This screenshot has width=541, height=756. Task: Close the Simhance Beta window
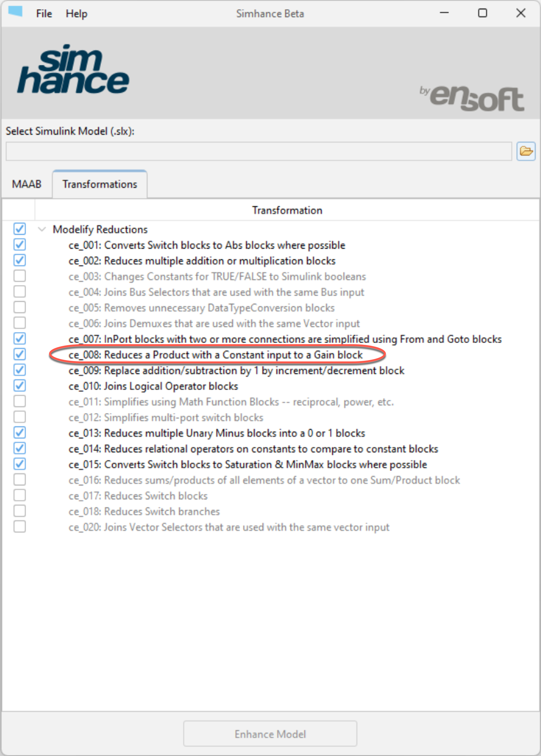pos(521,13)
